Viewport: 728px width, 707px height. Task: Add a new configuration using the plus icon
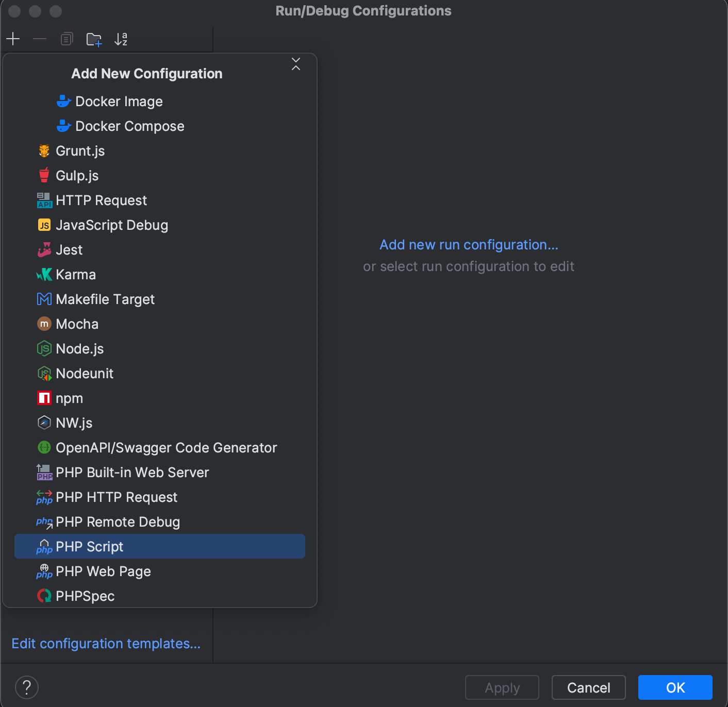coord(13,38)
